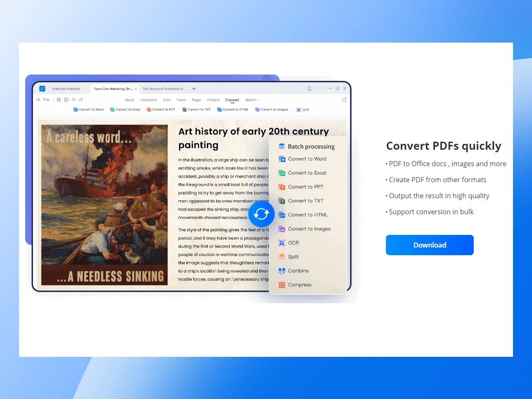Screen dimensions: 532x399
Task: Switch to the Source of Innovative tab
Action: pos(164,89)
